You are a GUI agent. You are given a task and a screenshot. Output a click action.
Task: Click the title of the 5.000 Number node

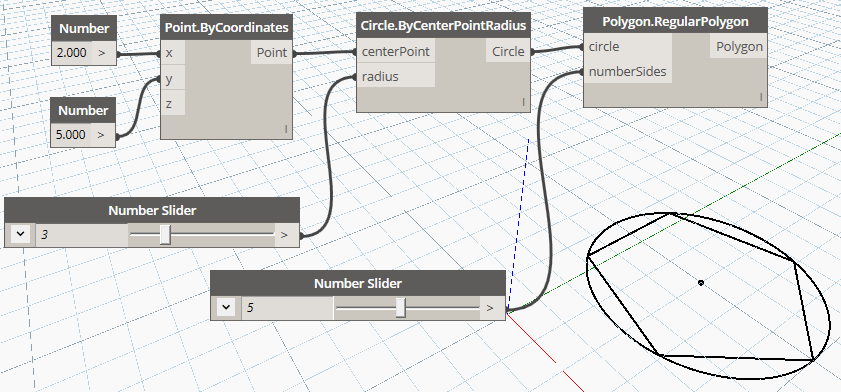pyautogui.click(x=83, y=110)
